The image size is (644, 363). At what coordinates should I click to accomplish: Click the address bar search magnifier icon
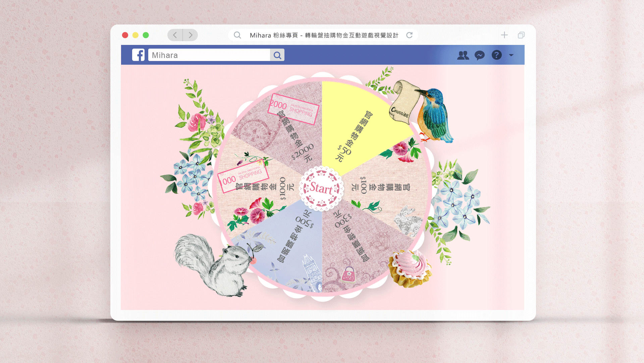click(x=237, y=35)
